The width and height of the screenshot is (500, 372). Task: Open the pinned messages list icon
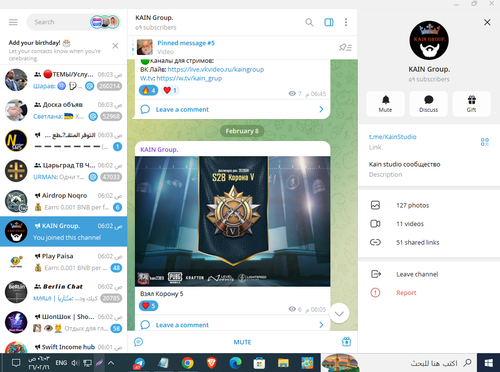(x=345, y=47)
